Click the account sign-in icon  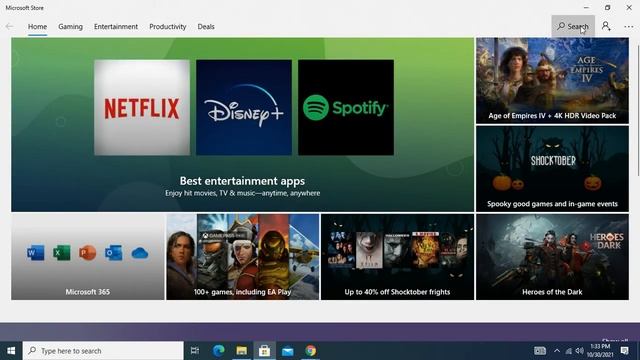[606, 27]
